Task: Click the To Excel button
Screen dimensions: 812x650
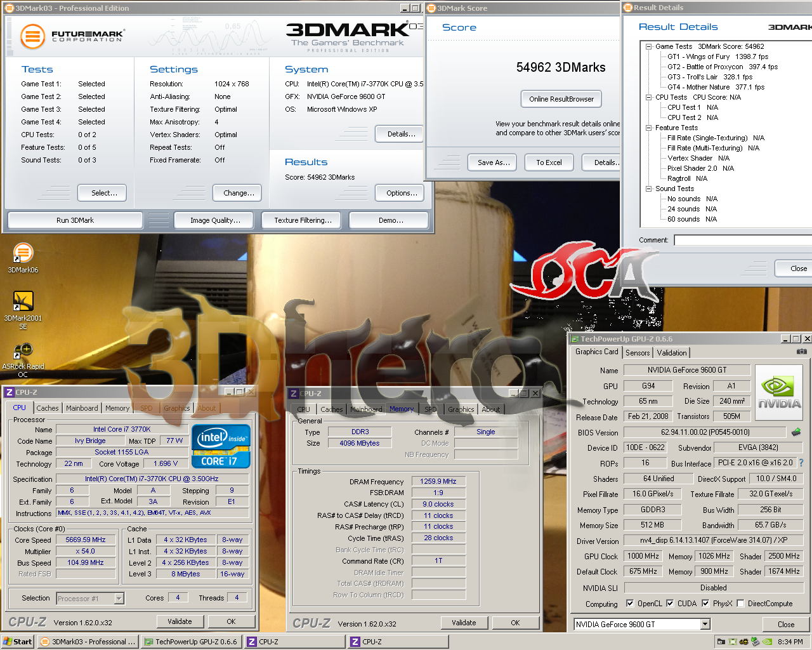Action: coord(549,162)
